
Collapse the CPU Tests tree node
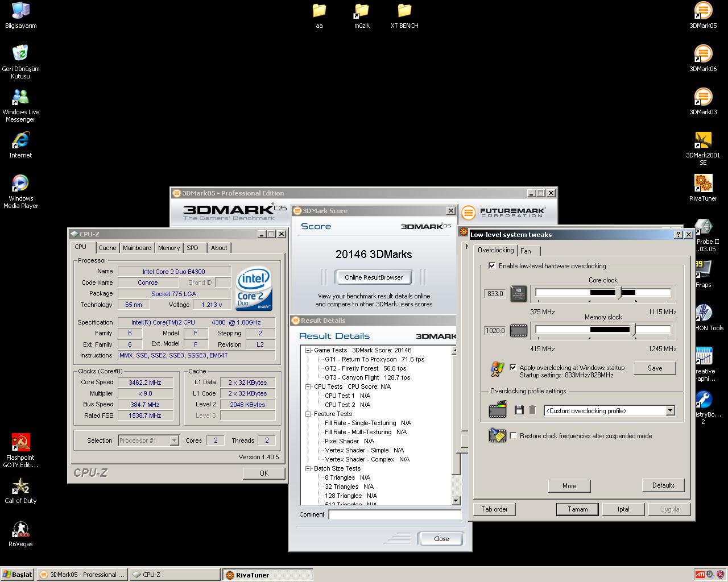(308, 386)
